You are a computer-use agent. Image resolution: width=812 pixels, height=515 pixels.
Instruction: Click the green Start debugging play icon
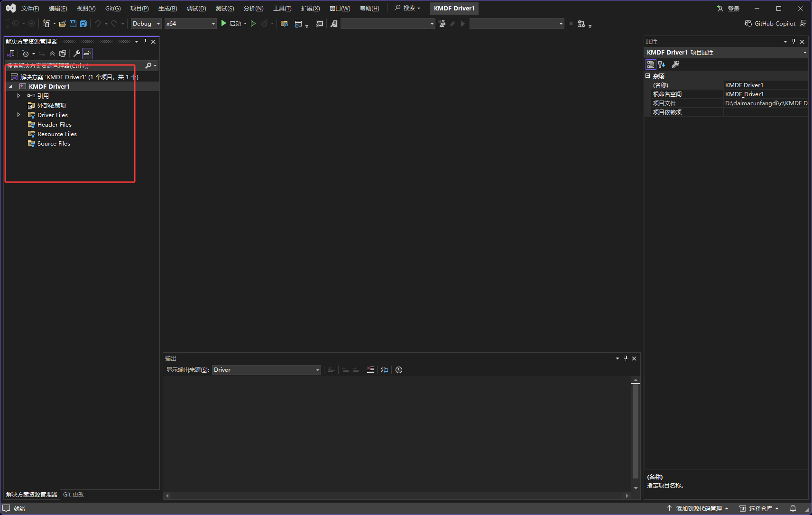tap(224, 23)
